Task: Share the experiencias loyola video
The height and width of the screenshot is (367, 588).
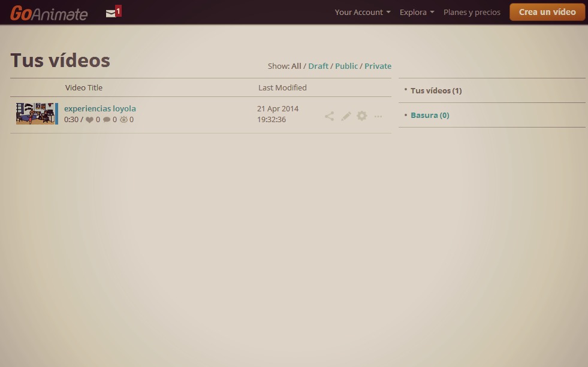Action: pyautogui.click(x=329, y=116)
